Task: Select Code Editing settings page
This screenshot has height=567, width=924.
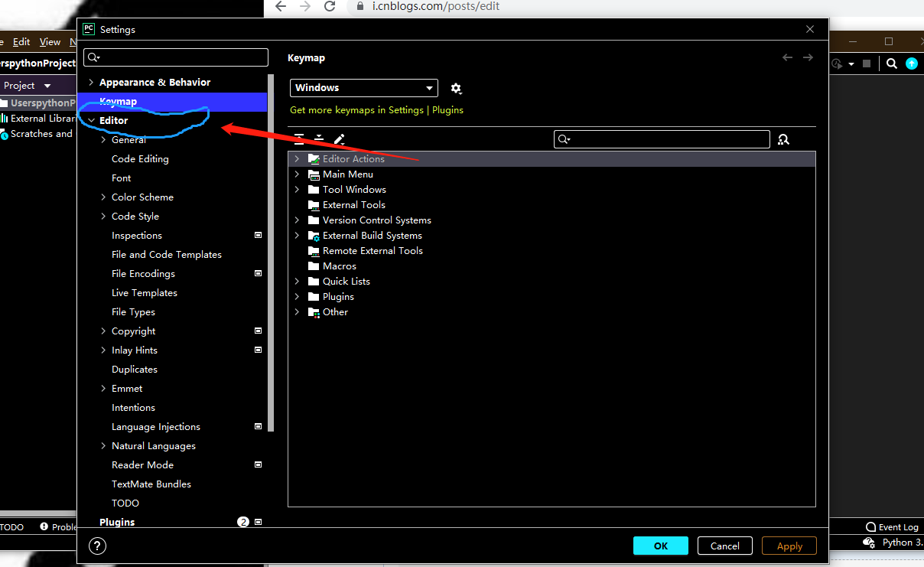Action: (x=140, y=158)
